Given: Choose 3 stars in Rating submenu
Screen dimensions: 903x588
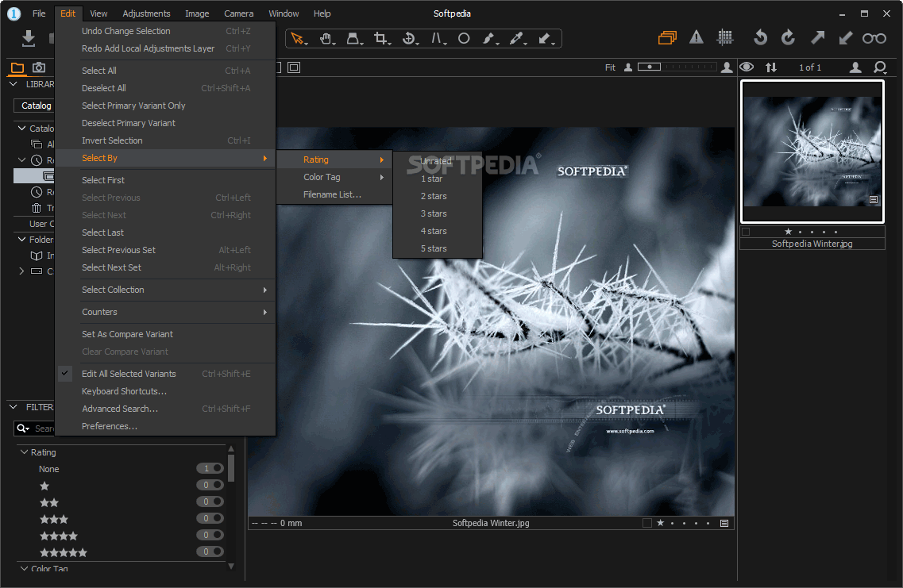Looking at the screenshot, I should pyautogui.click(x=437, y=213).
